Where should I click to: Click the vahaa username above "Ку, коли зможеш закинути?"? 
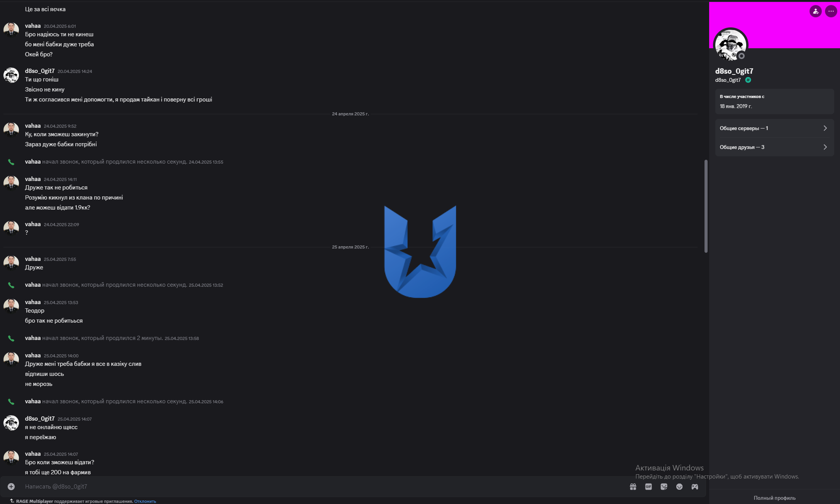[33, 126]
